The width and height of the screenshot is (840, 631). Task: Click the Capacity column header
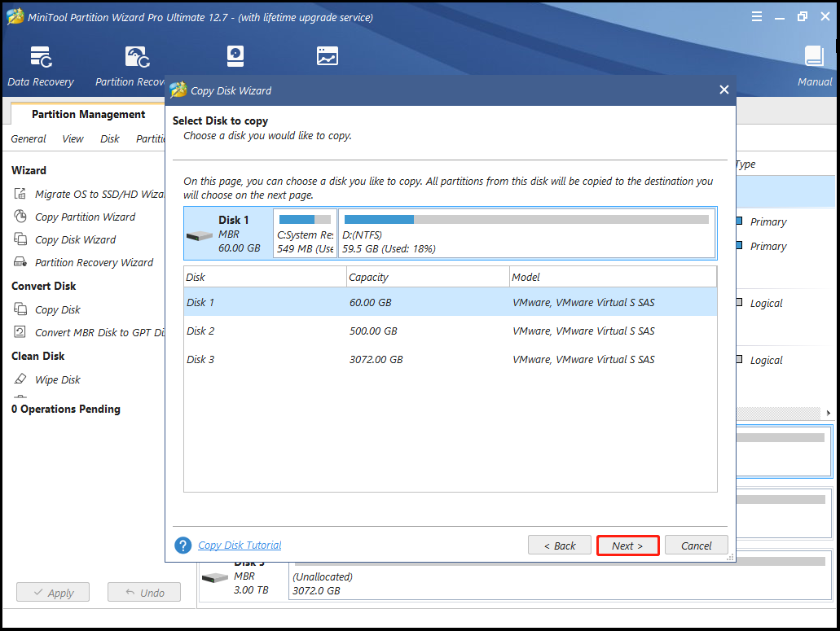pos(428,278)
